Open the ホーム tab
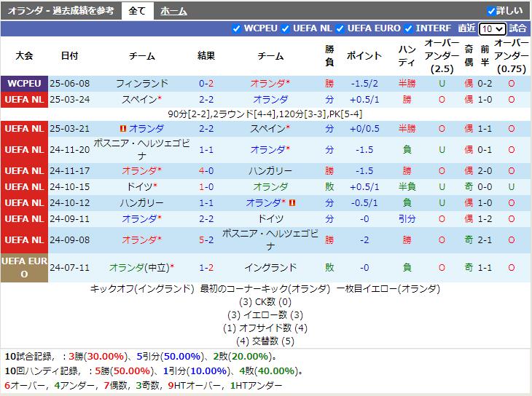532x396 pixels. click(173, 11)
